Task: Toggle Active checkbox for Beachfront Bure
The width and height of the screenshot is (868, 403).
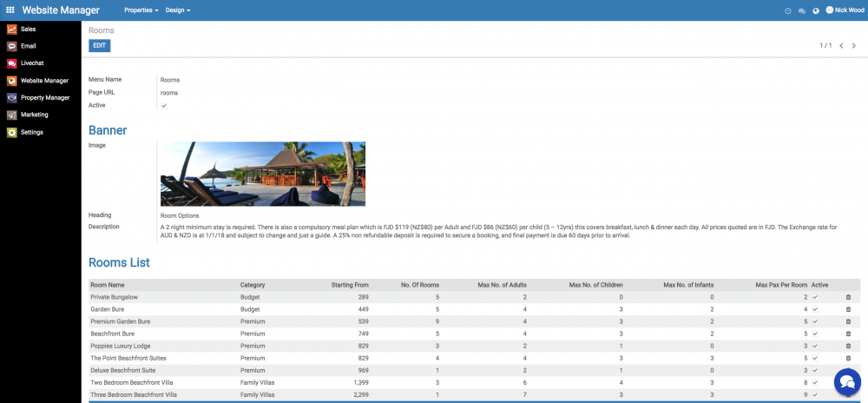Action: [x=815, y=334]
